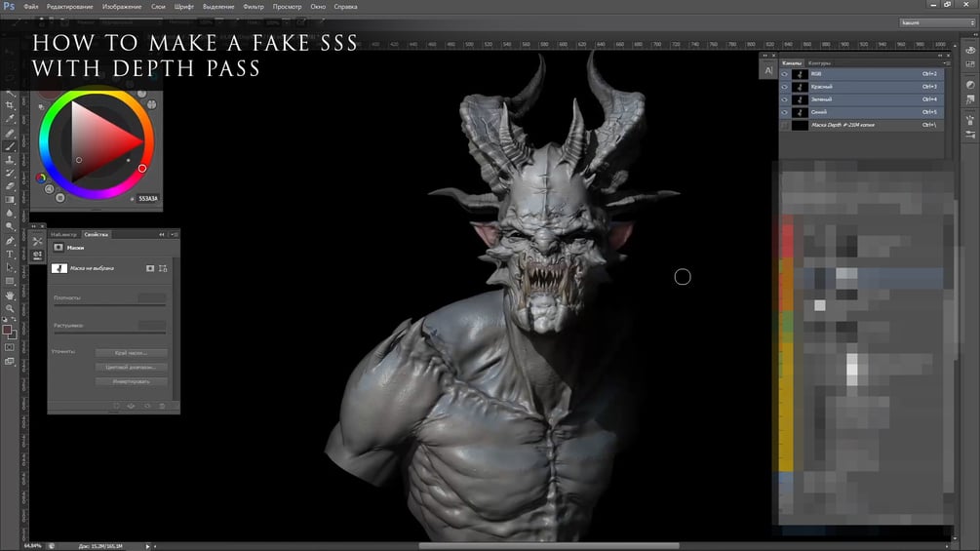Select the Zoom tool
This screenshot has width=980, height=551.
[x=10, y=308]
